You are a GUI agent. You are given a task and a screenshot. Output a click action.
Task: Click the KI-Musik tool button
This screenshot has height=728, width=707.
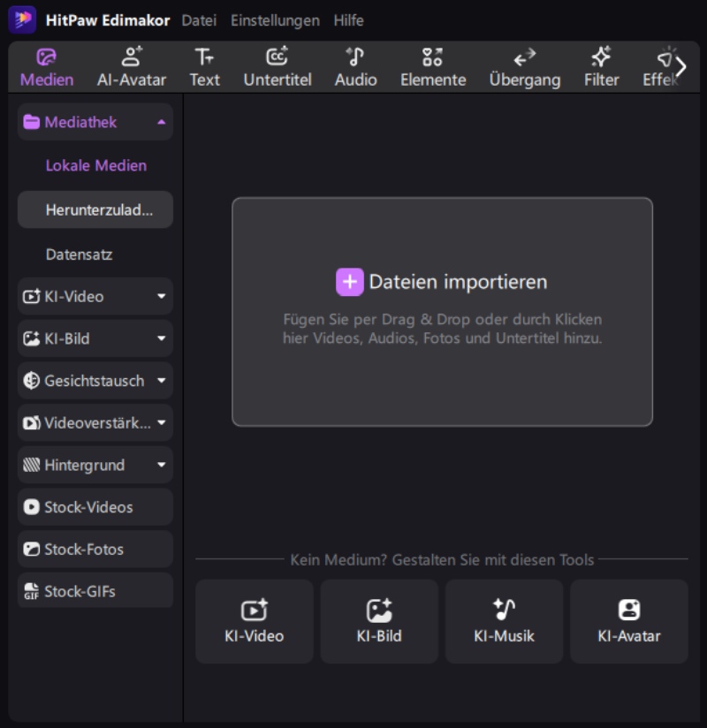coord(504,621)
